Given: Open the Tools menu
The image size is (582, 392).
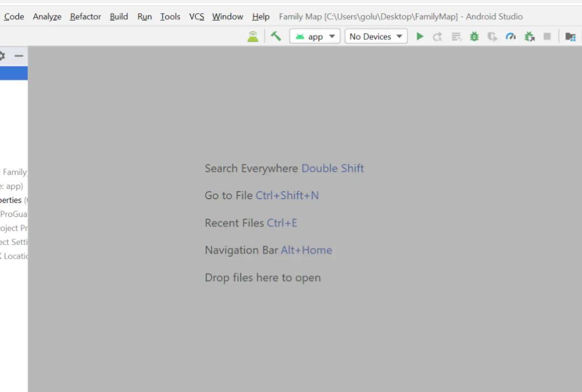Looking at the screenshot, I should (x=170, y=17).
